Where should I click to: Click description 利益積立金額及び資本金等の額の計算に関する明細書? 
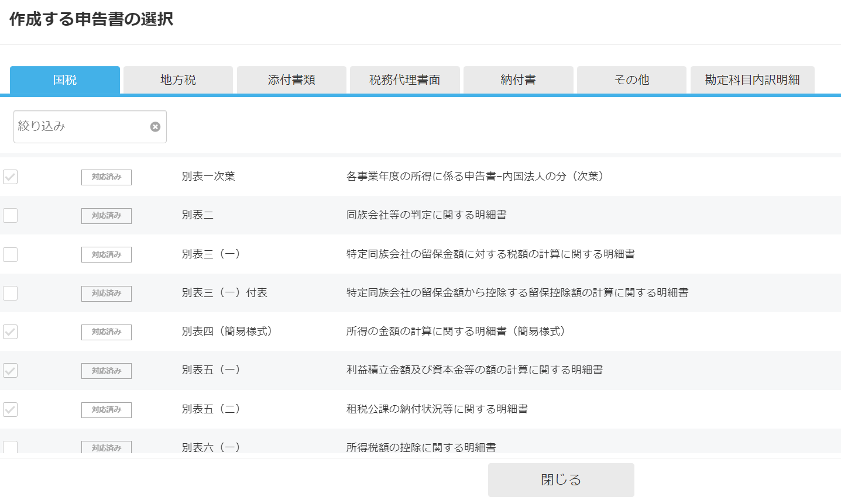coord(475,370)
